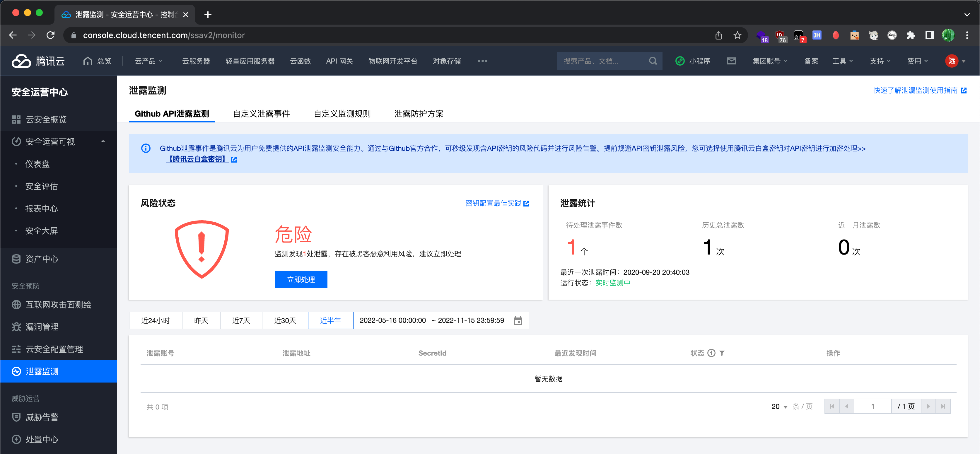Expand the 支持 dropdown
This screenshot has width=980, height=454.
point(880,61)
